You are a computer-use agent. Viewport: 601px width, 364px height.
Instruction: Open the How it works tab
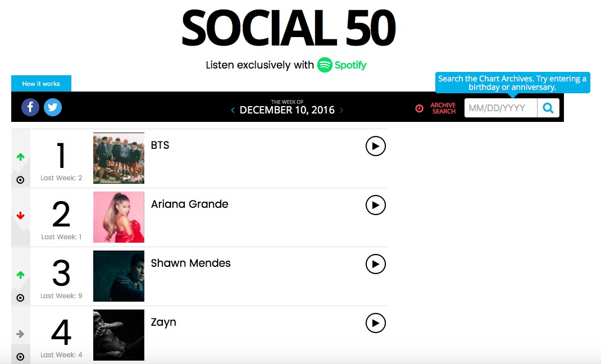tap(41, 84)
